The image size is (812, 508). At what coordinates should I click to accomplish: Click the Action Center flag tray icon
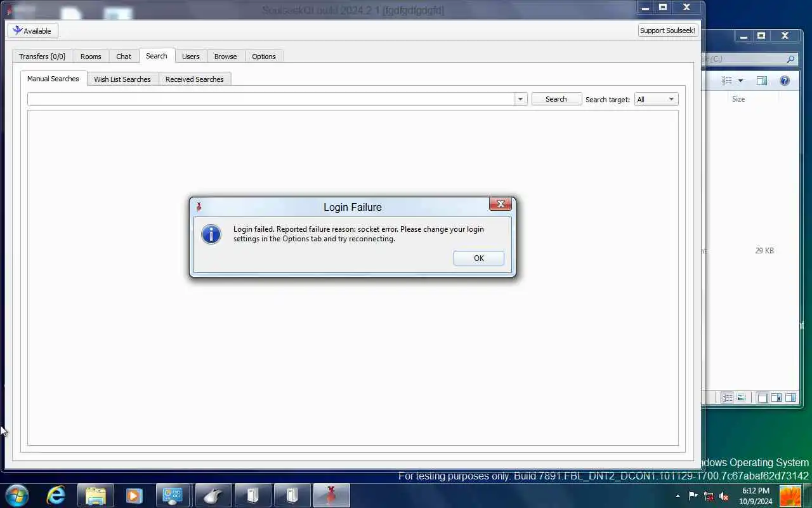pyautogui.click(x=693, y=496)
